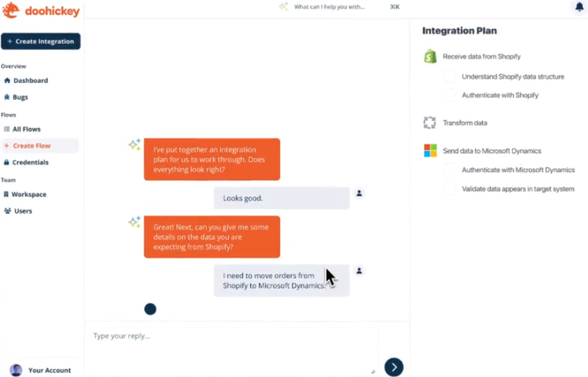Check 'Authenticate with Microsoft Dynamics' box

pyautogui.click(x=449, y=170)
